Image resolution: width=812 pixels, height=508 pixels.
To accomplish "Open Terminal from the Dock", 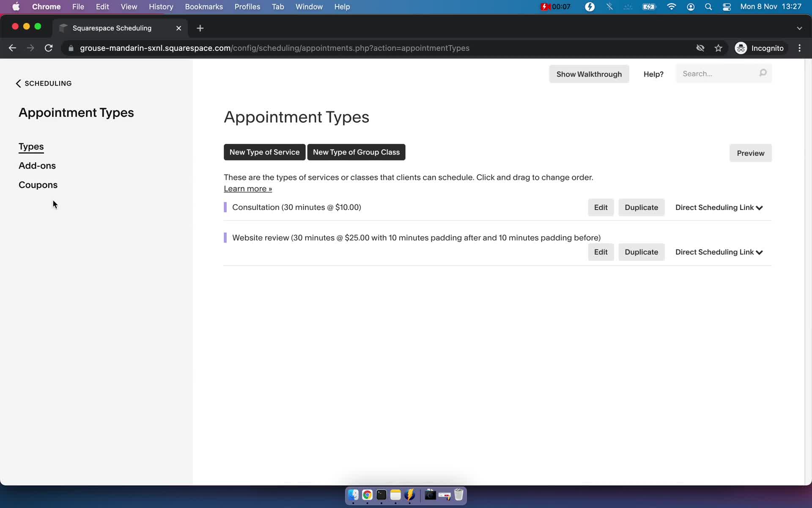I will (381, 495).
